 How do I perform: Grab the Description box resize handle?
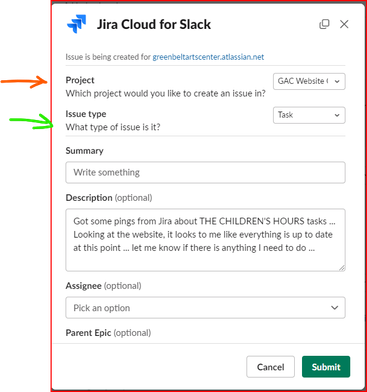click(342, 268)
